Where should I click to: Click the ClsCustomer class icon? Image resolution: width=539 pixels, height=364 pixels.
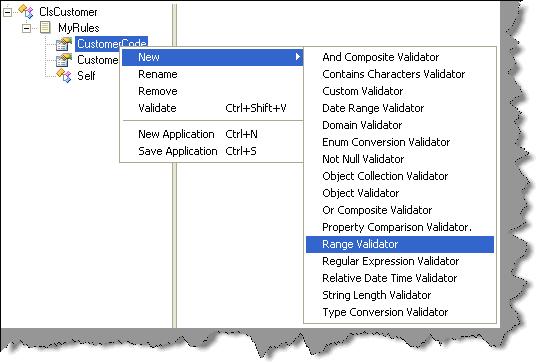26,11
